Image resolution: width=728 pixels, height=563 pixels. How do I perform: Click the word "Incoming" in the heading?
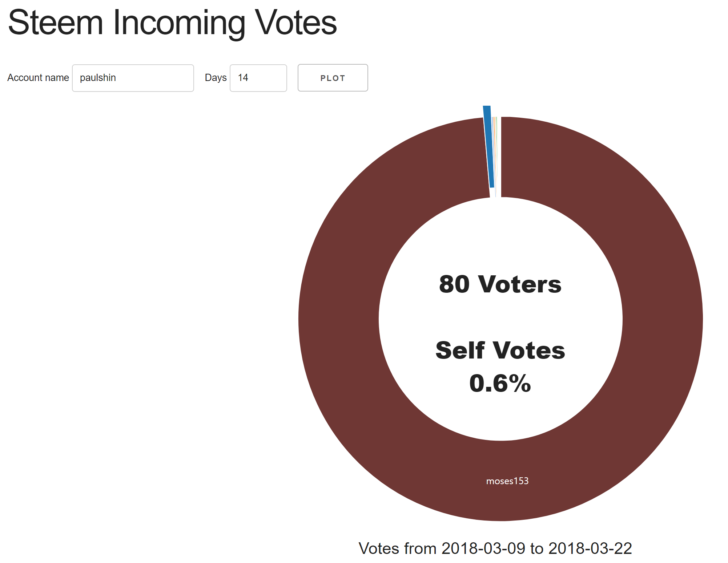click(x=179, y=23)
